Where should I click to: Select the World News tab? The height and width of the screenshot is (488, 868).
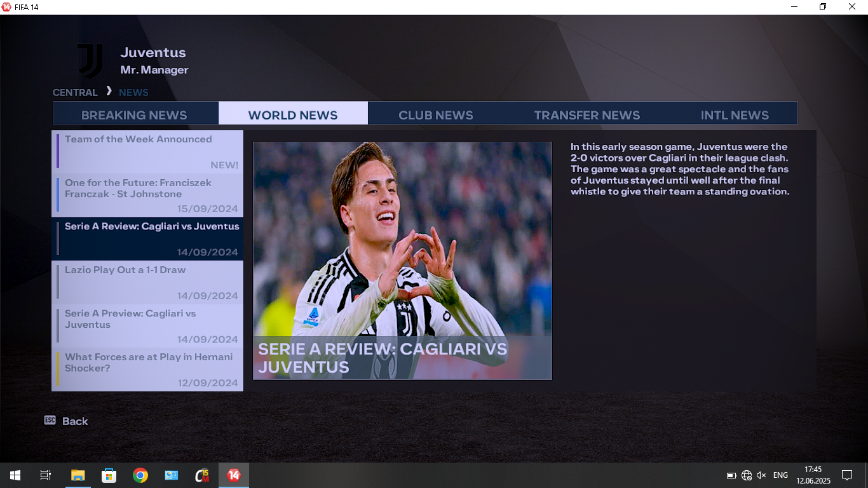(293, 113)
